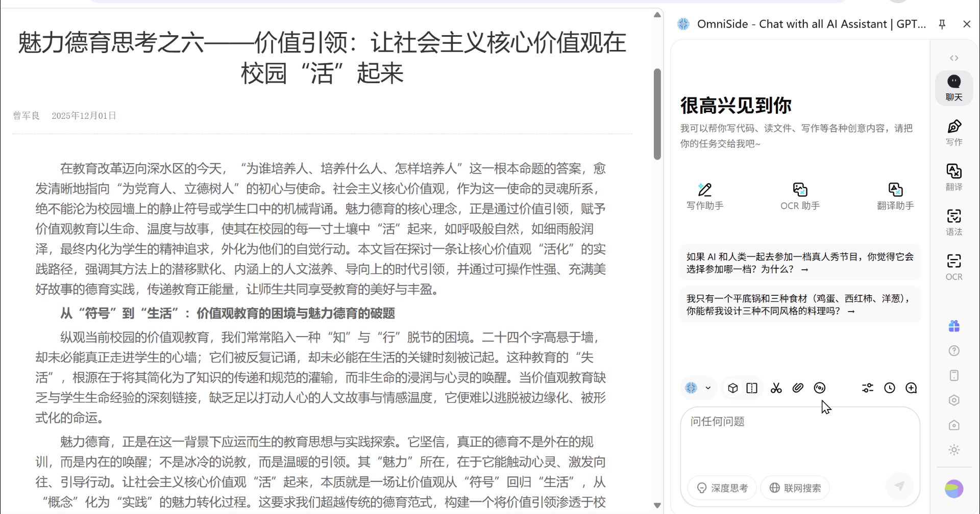The image size is (980, 514).
Task: Open the gift rewards icon in sidebar
Action: [x=953, y=326]
